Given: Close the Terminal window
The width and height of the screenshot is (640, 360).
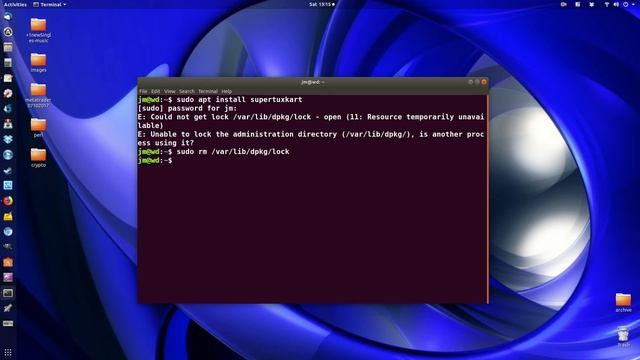Looking at the screenshot, I should pyautogui.click(x=484, y=82).
